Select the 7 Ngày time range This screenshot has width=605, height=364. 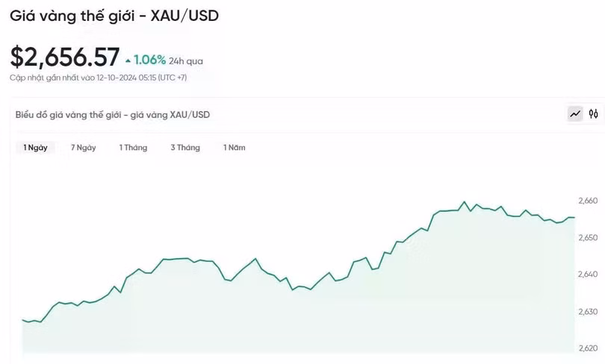tap(84, 148)
